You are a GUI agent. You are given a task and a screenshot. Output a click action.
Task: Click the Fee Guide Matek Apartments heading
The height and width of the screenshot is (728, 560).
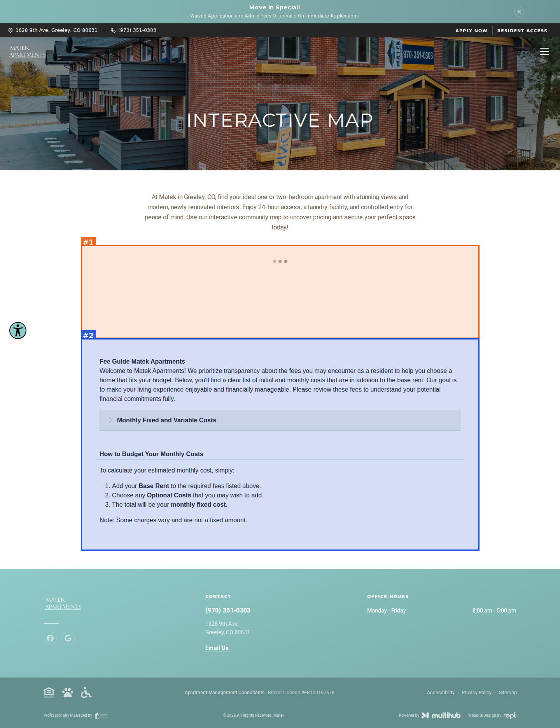pos(142,362)
